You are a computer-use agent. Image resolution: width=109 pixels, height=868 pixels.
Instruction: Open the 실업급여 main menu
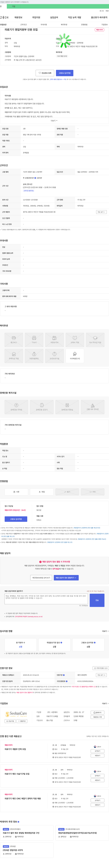[54, 18]
